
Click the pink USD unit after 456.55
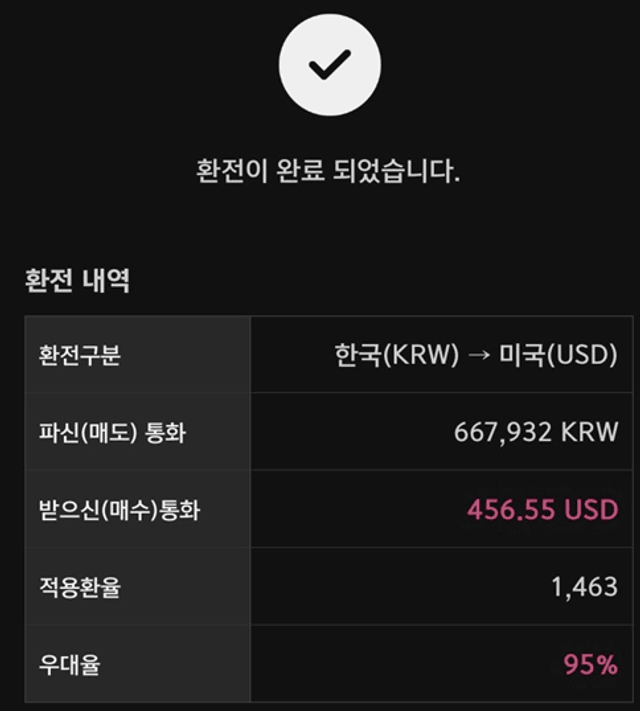tap(591, 510)
